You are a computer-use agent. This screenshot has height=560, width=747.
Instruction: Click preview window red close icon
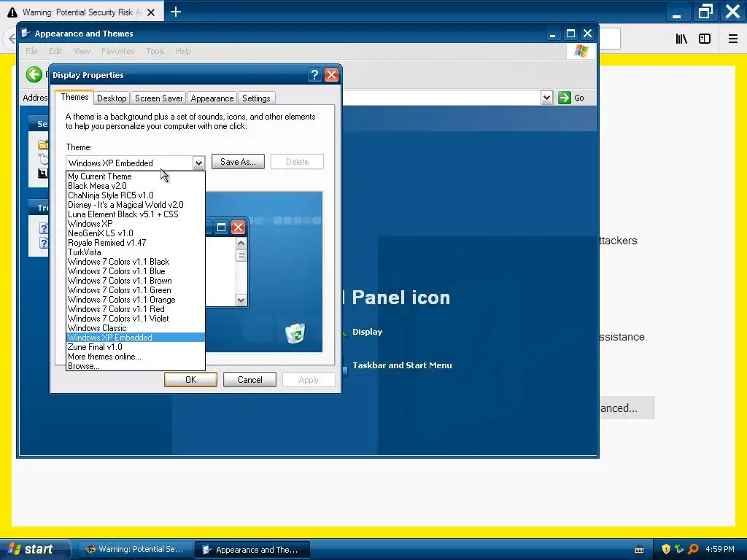(239, 227)
